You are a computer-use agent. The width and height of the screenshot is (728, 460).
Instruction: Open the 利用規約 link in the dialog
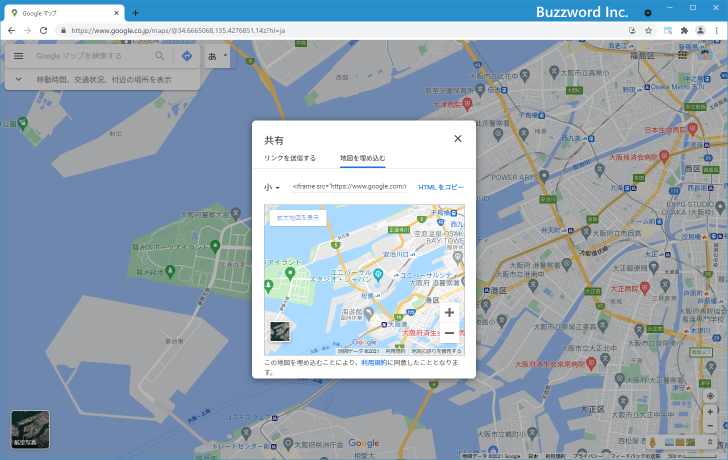coord(374,363)
